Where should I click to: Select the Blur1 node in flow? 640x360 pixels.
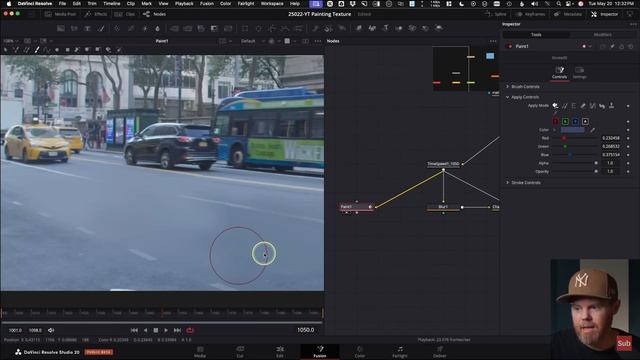click(x=443, y=207)
